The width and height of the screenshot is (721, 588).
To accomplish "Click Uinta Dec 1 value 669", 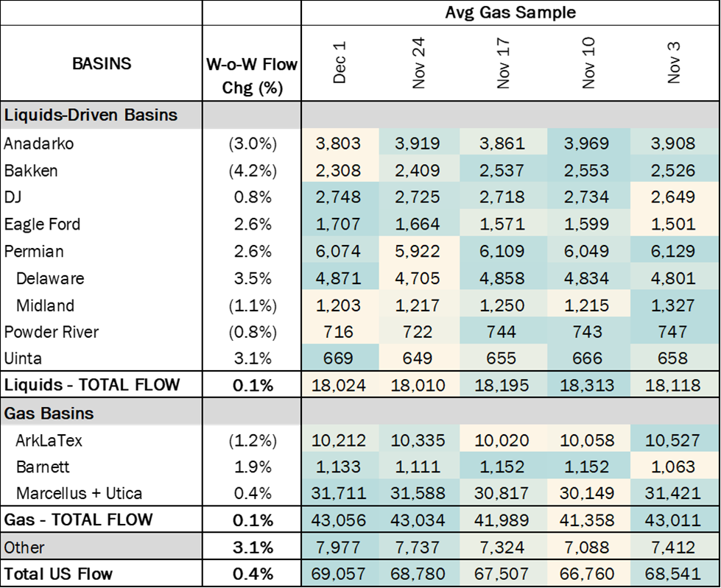I will (339, 358).
